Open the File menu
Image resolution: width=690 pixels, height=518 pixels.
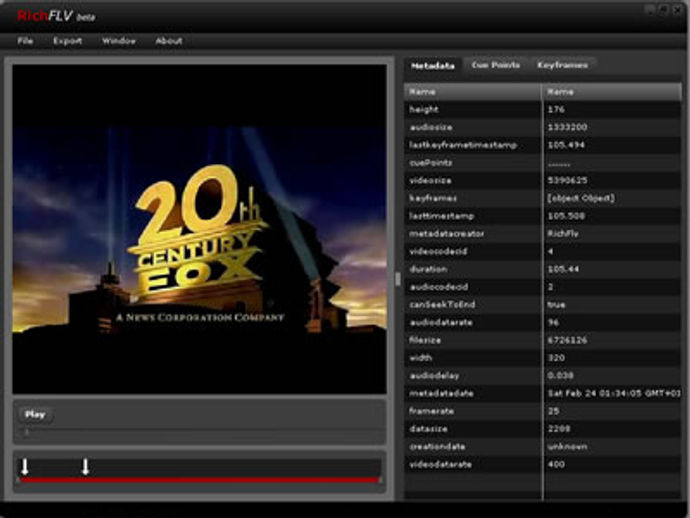(x=25, y=41)
